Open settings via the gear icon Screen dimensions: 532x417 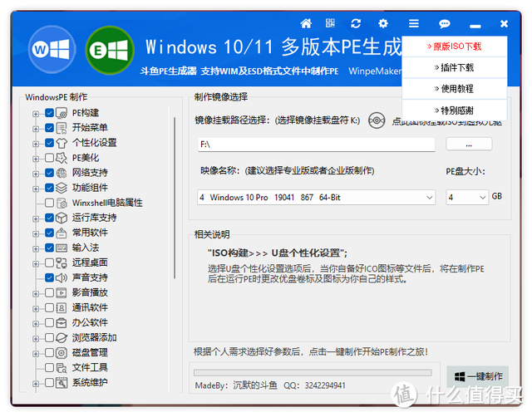383,23
